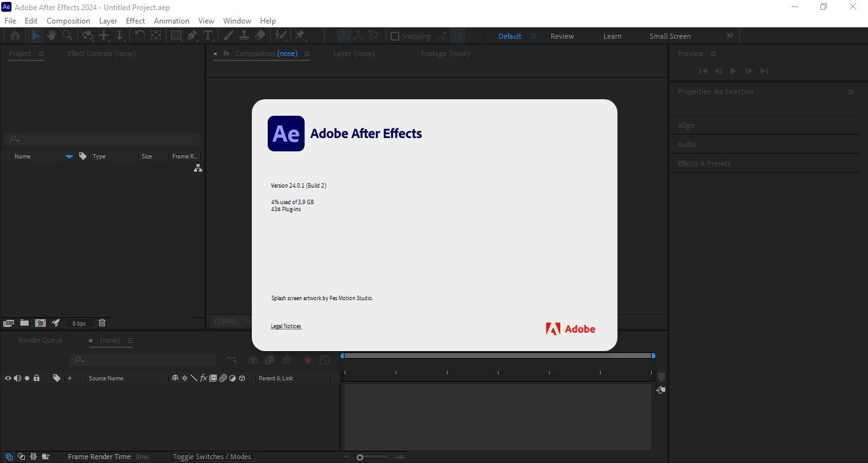Toggle the lock column switch in timeline
Viewport: 868px width, 463px height.
(36, 378)
